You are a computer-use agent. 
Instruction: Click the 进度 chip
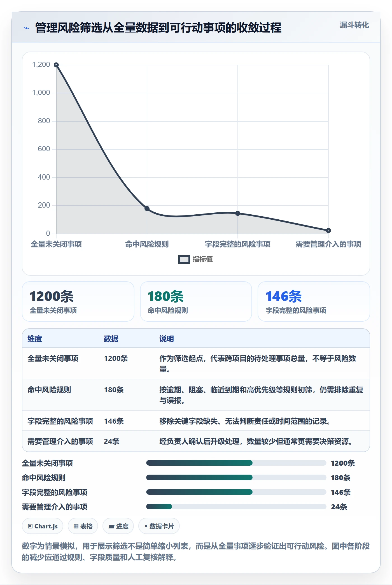(118, 526)
